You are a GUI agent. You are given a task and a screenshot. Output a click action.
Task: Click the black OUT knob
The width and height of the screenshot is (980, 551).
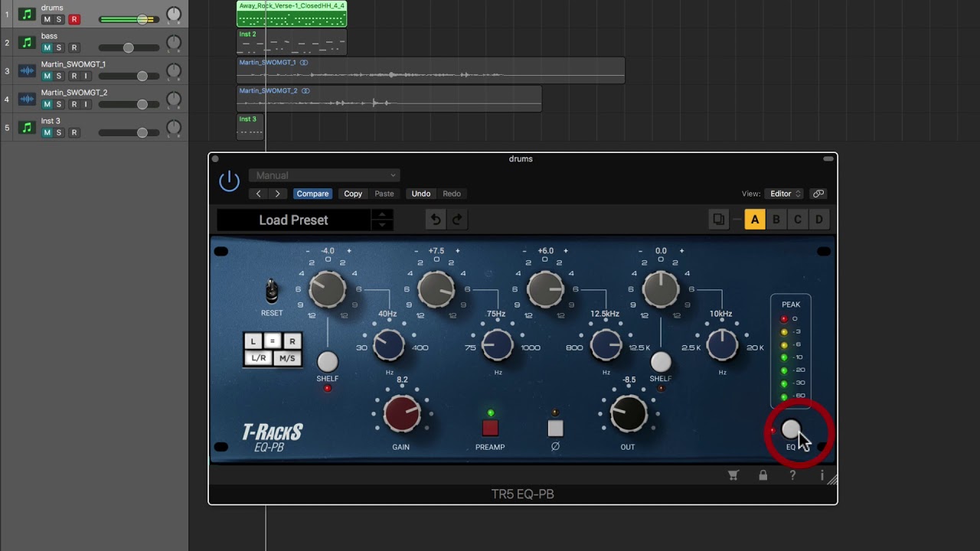coord(629,414)
